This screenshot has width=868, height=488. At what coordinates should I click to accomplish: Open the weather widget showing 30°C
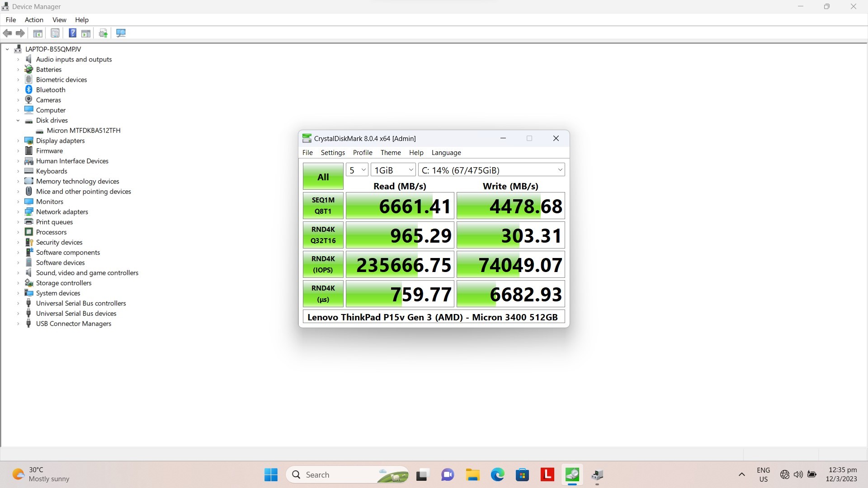pyautogui.click(x=41, y=474)
